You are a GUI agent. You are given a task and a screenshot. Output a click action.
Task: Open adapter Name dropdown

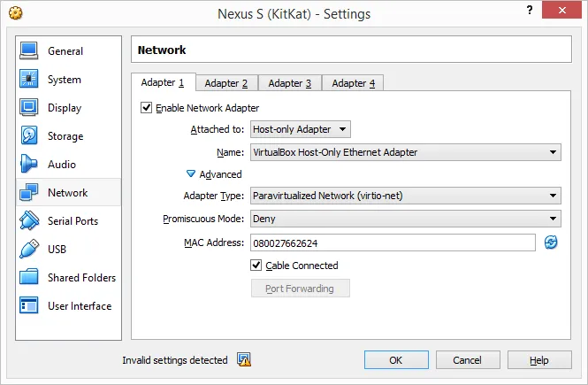pyautogui.click(x=406, y=152)
